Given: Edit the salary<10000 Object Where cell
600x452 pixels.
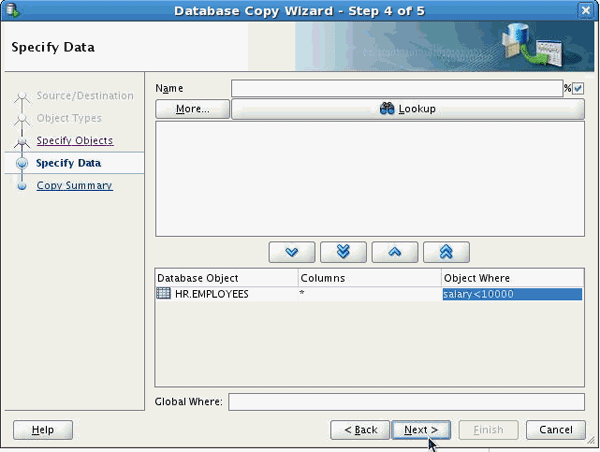Looking at the screenshot, I should pyautogui.click(x=512, y=294).
